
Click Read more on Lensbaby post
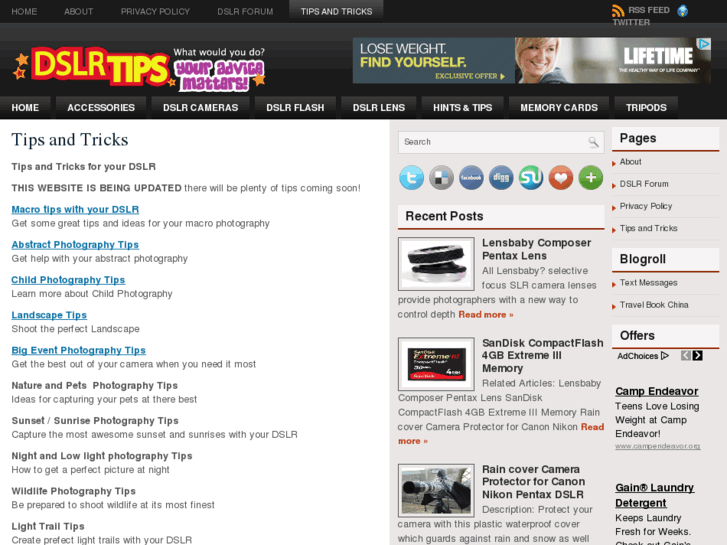[x=486, y=314]
